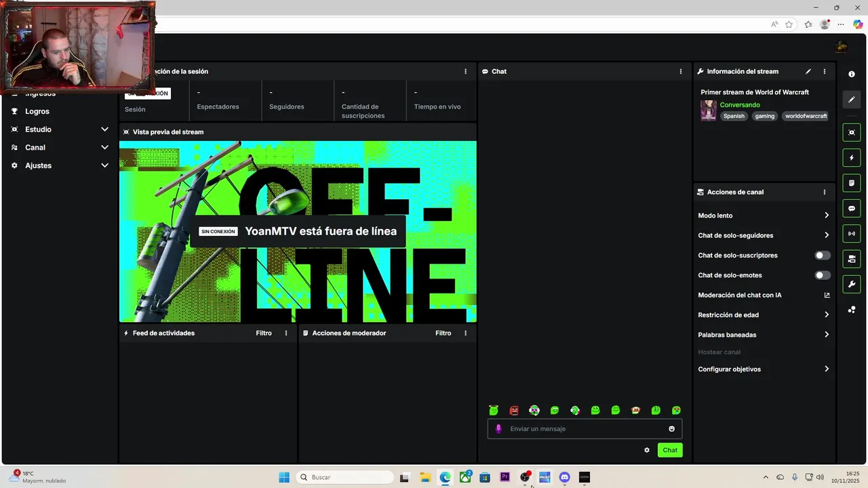This screenshot has width=868, height=488.
Task: Edit stream info with the panel header pencil
Action: [x=808, y=71]
